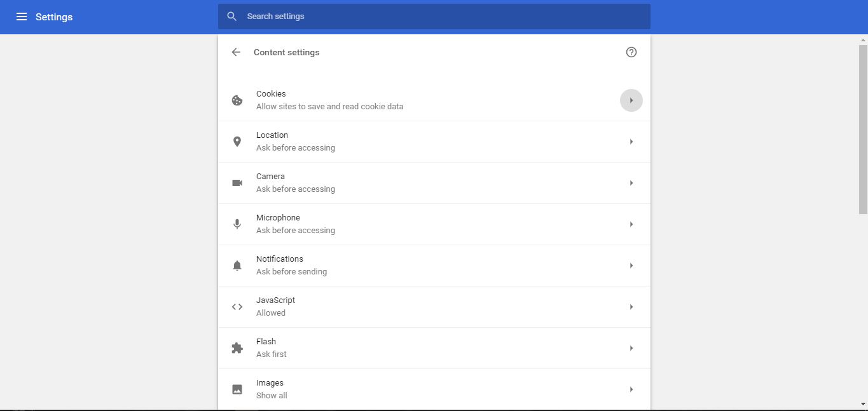Image resolution: width=868 pixels, height=411 pixels.
Task: Expand the Flash settings row
Action: point(631,347)
